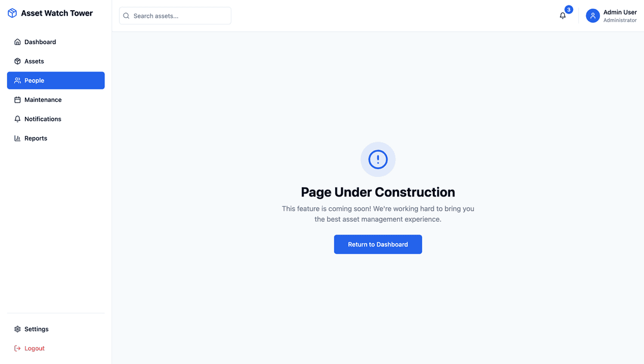The height and width of the screenshot is (364, 644).
Task: Select the Dashboard home icon in sidebar
Action: tap(17, 42)
